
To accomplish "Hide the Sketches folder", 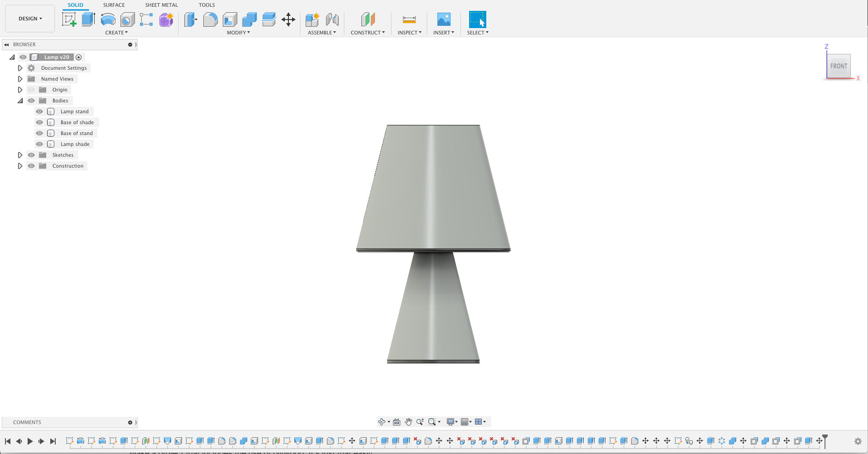I will coord(31,155).
